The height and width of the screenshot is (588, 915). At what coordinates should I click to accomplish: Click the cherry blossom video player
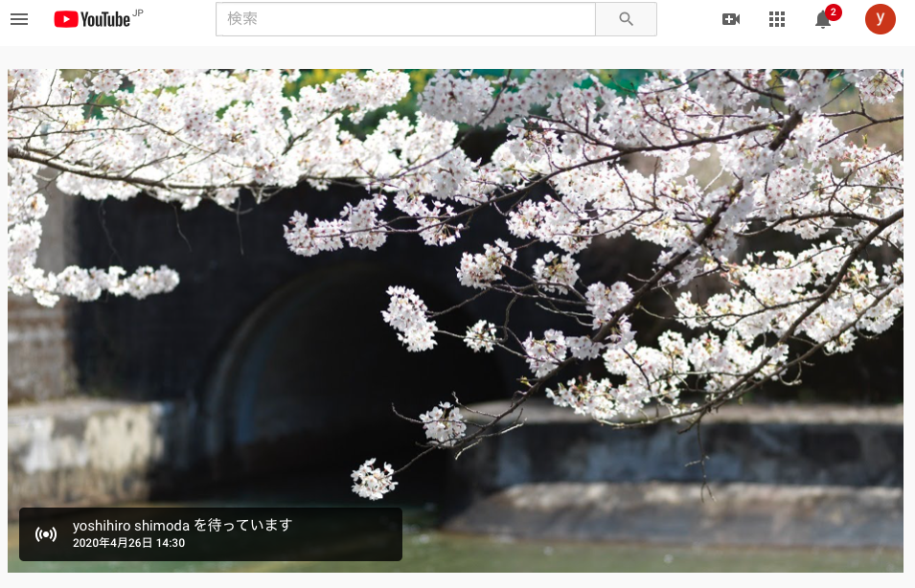(455, 320)
